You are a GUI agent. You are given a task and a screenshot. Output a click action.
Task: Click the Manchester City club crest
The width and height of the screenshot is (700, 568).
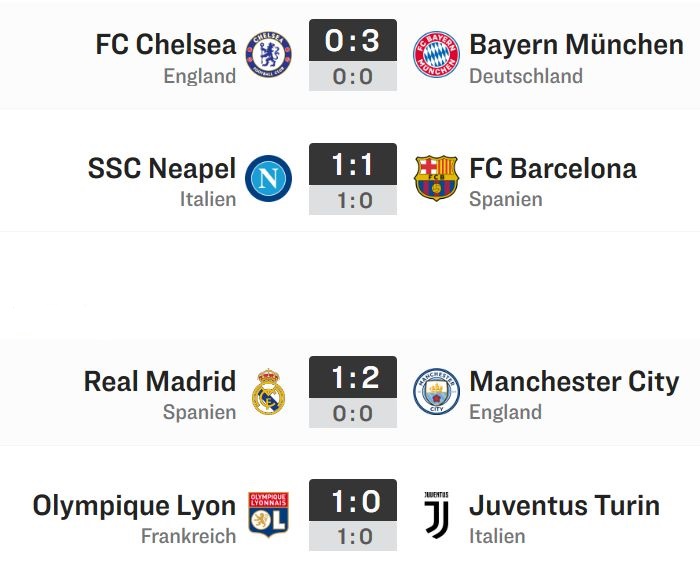click(x=436, y=391)
